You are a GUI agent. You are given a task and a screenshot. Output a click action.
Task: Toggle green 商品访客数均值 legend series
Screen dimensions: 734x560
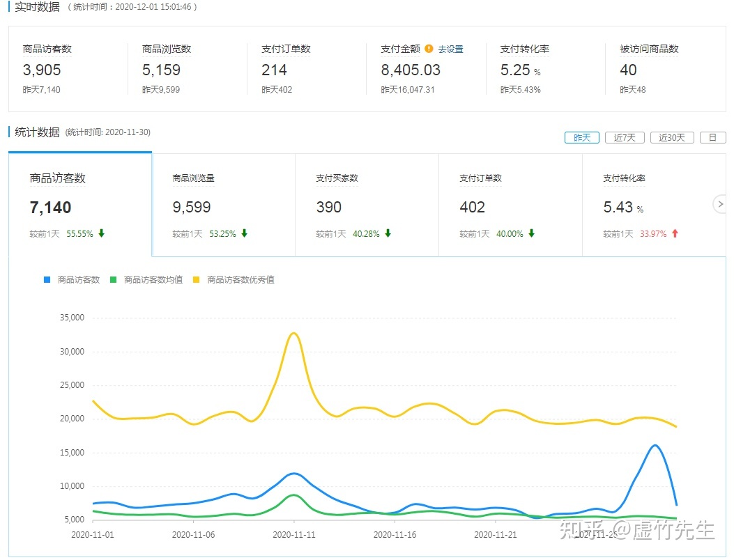146,279
